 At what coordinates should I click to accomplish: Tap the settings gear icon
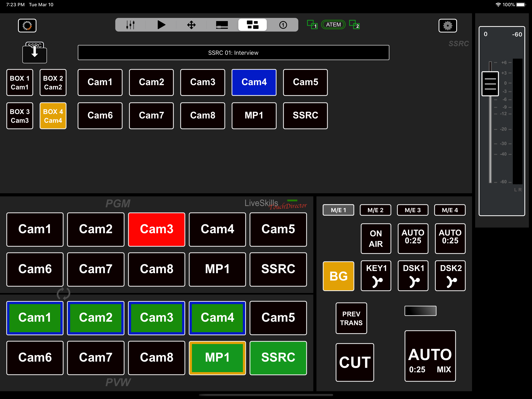click(x=447, y=26)
